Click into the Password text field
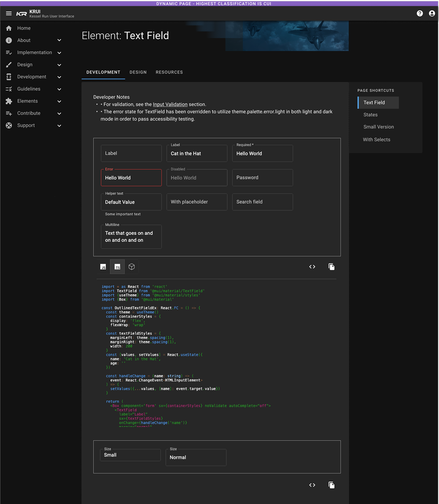This screenshot has width=439, height=504. pyautogui.click(x=262, y=178)
